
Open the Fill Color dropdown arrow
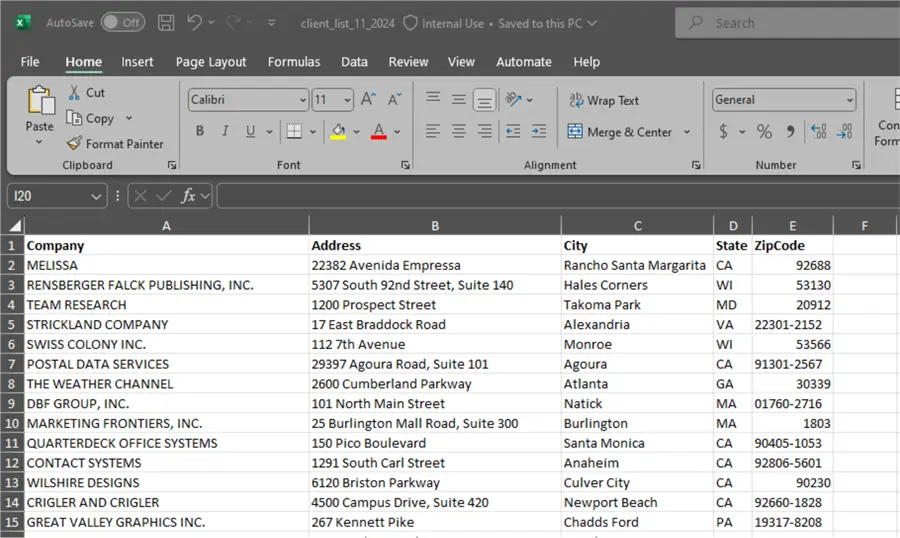pyautogui.click(x=356, y=131)
